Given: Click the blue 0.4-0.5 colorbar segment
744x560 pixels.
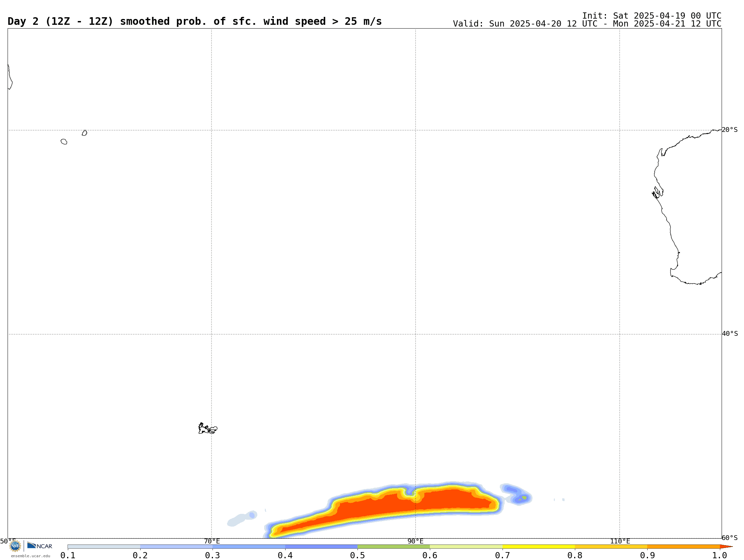Looking at the screenshot, I should (321, 547).
